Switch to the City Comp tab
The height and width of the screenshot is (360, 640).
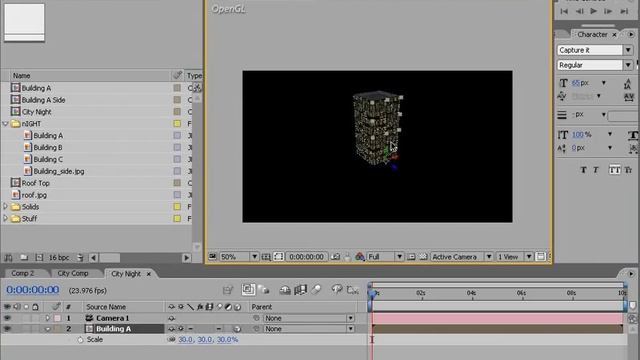pyautogui.click(x=73, y=273)
